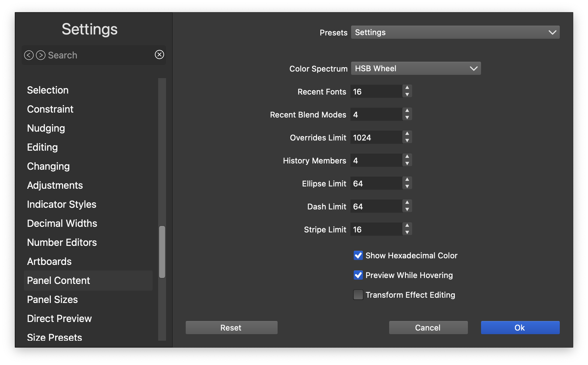Increase Recent Fonts with up arrow

[407, 88]
